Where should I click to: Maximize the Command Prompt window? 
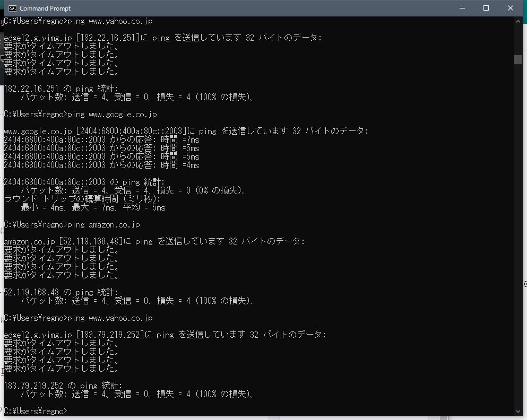pyautogui.click(x=486, y=8)
